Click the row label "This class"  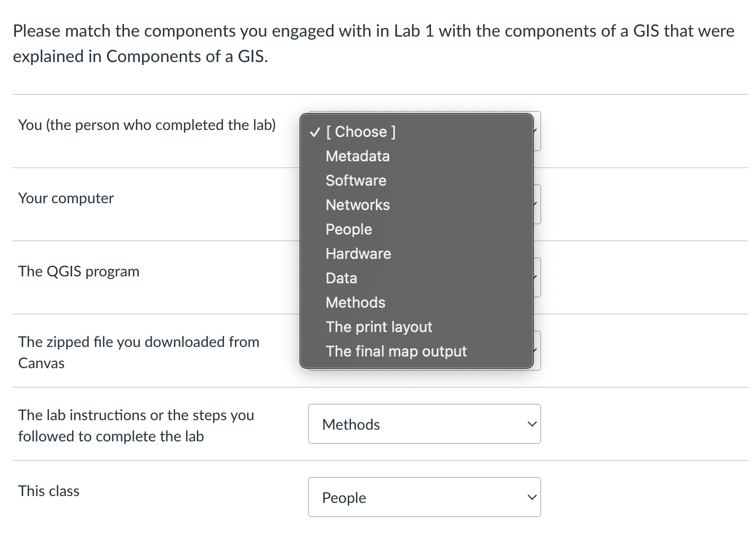click(x=48, y=491)
